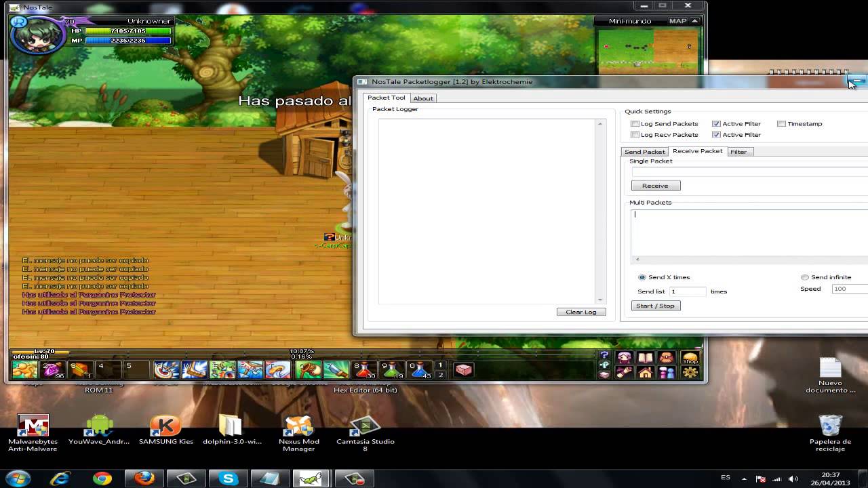Screen dimensions: 868x488
Task: Open the NosTale Shop icon
Action: tap(690, 358)
